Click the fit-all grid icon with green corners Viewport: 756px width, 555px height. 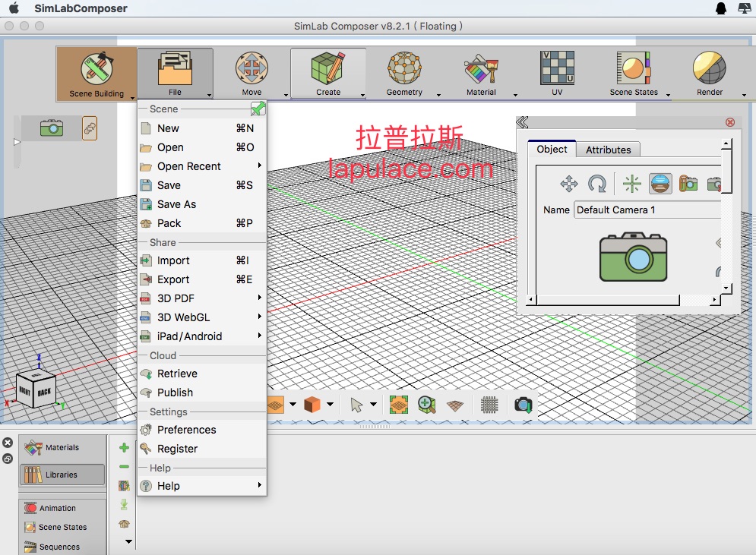(399, 405)
